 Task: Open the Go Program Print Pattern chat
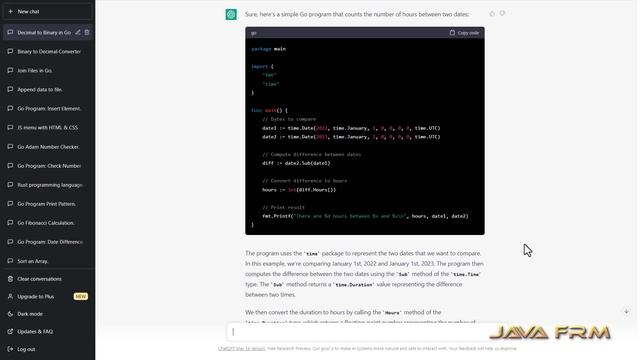pos(47,204)
